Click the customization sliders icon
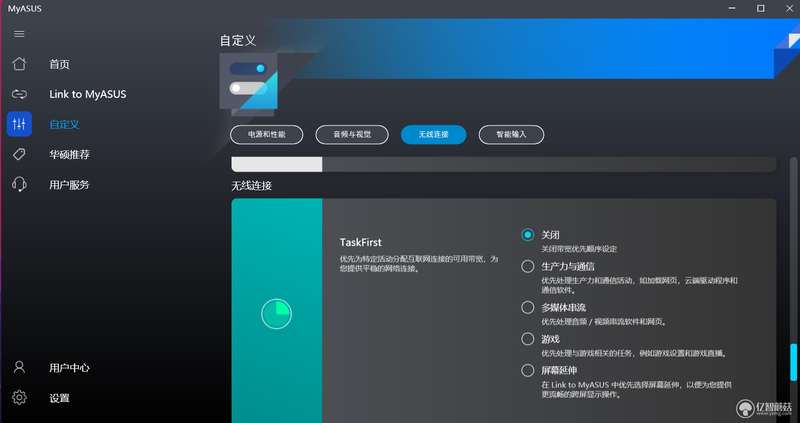 [19, 124]
